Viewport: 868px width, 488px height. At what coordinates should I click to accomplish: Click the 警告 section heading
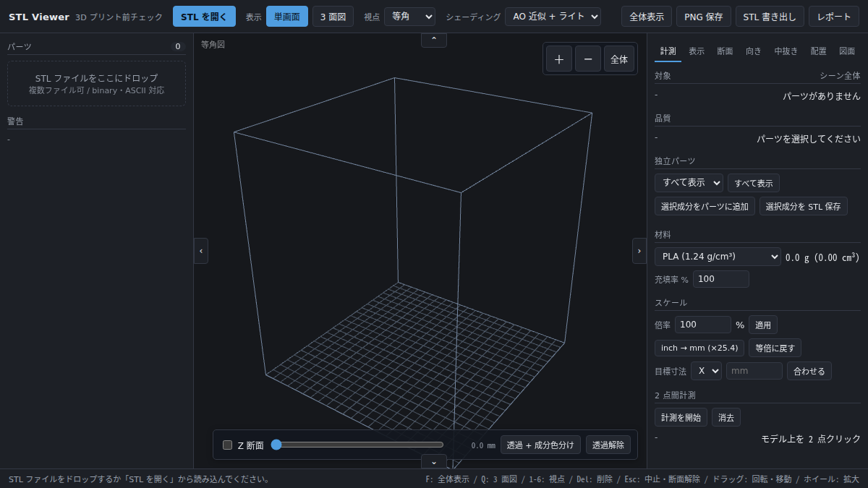click(x=15, y=121)
